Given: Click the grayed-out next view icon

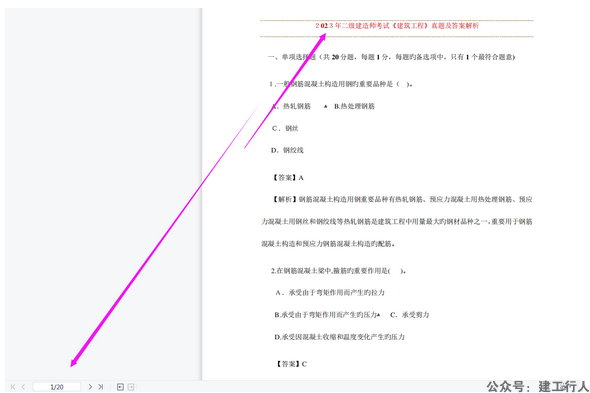Looking at the screenshot, I should 131,387.
